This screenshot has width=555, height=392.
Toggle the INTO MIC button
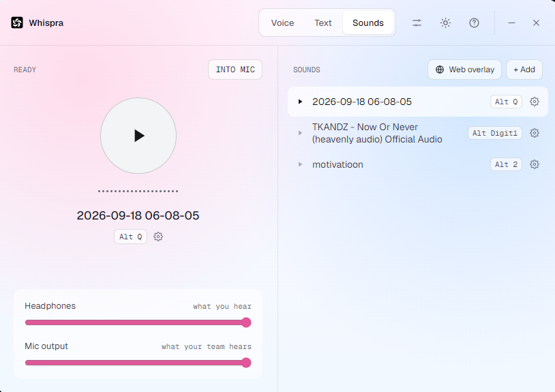(235, 70)
